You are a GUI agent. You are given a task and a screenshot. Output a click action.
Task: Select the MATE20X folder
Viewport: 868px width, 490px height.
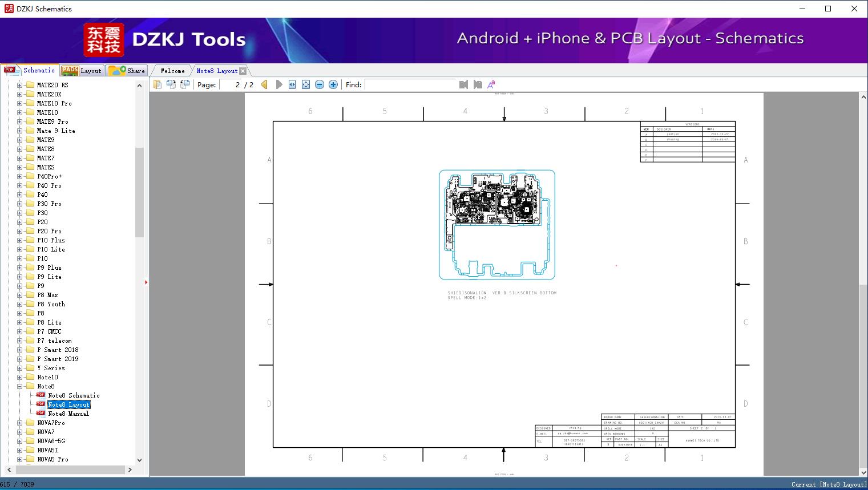pyautogui.click(x=49, y=94)
